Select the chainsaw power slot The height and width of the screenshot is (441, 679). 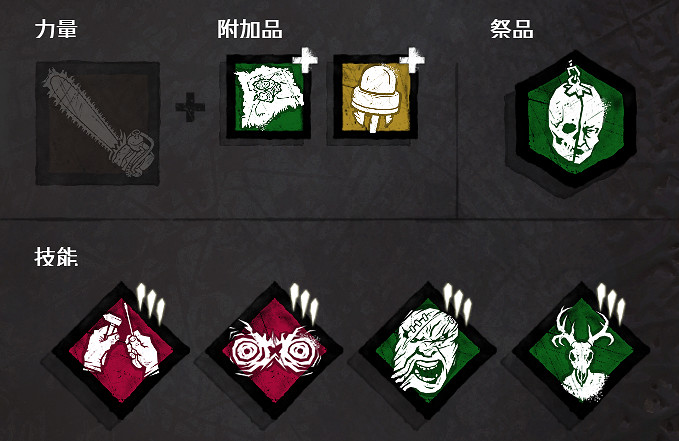98,123
